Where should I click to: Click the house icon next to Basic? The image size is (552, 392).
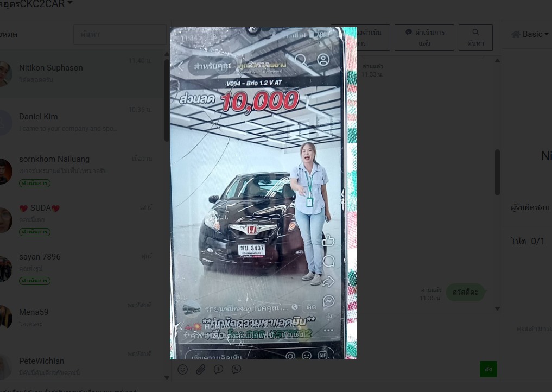click(516, 34)
